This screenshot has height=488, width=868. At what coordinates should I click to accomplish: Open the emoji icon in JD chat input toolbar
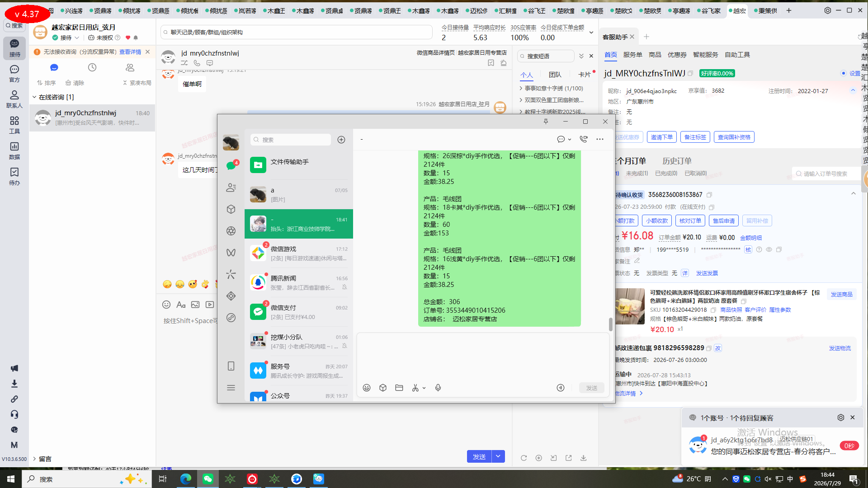click(166, 305)
